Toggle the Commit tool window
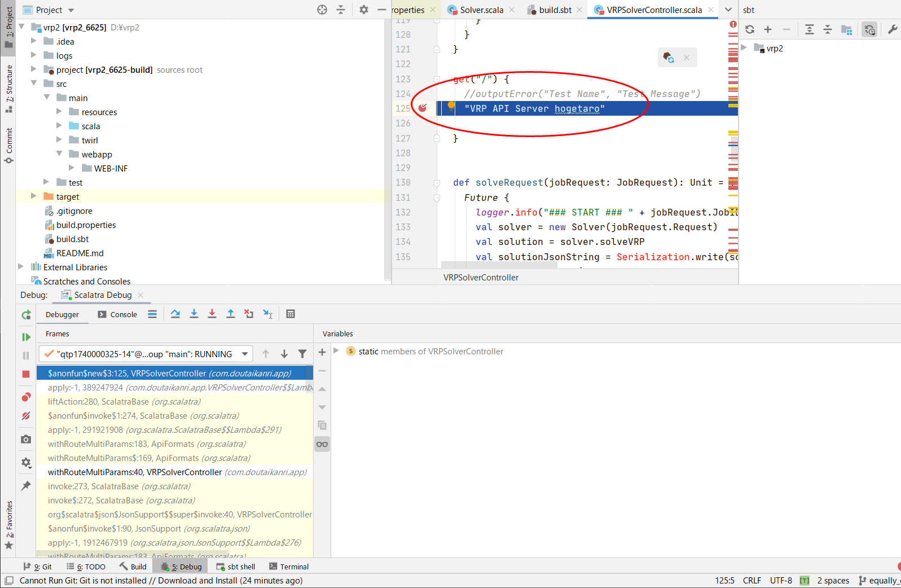The width and height of the screenshot is (901, 588). pos(8,146)
